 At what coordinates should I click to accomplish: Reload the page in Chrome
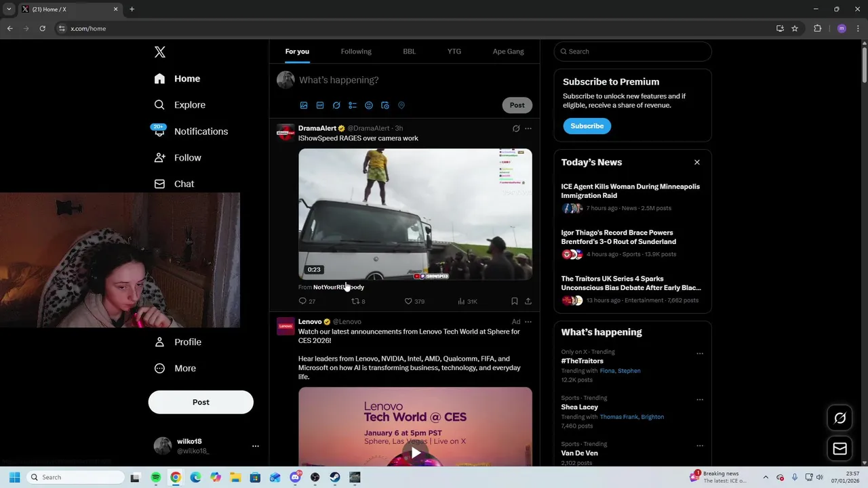tap(42, 28)
